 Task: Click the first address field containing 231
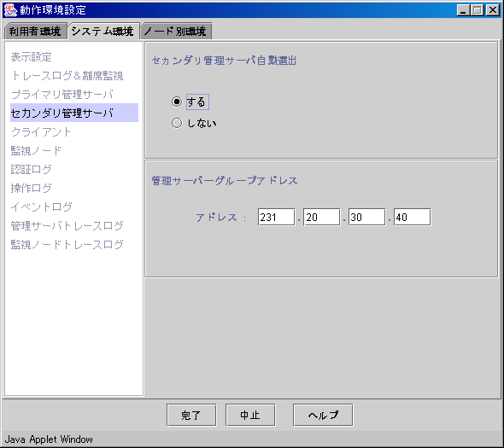pyautogui.click(x=277, y=217)
